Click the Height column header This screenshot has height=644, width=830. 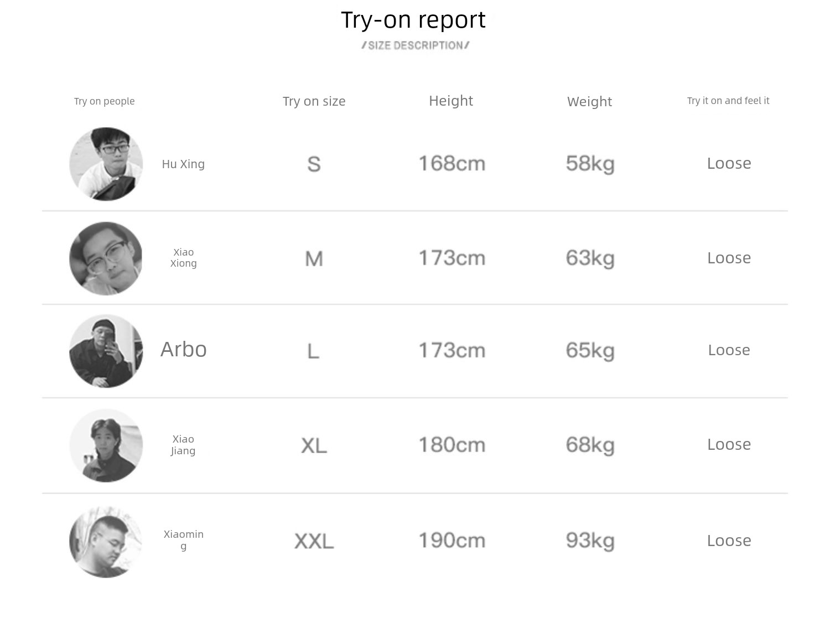click(451, 101)
